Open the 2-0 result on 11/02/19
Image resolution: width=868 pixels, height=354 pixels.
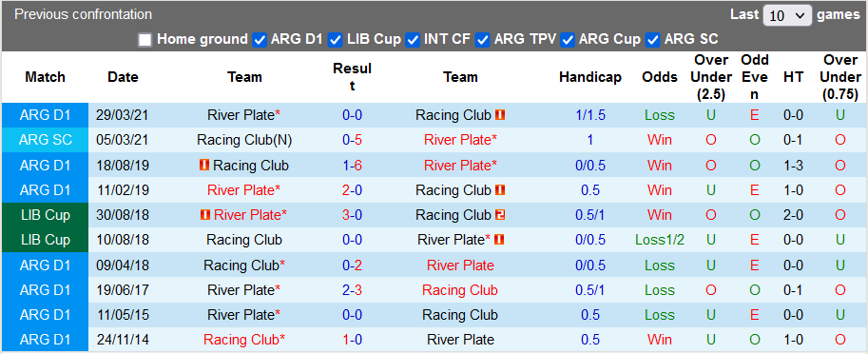[x=352, y=190]
